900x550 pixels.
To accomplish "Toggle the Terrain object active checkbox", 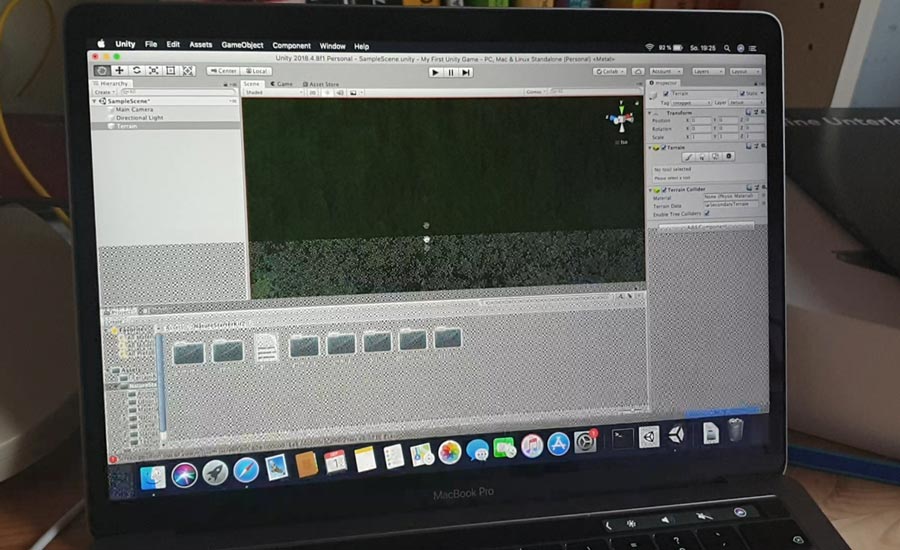I will (x=666, y=93).
